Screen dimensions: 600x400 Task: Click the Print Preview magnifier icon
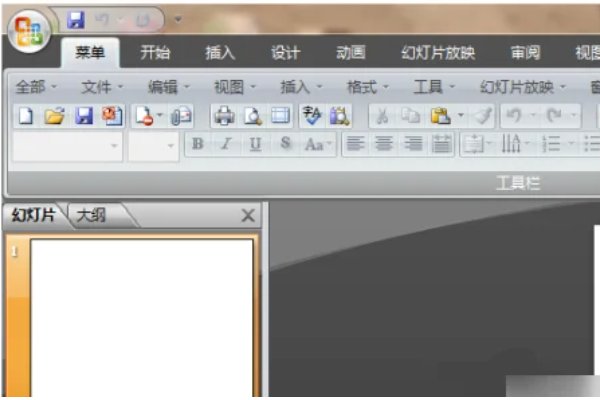[253, 116]
